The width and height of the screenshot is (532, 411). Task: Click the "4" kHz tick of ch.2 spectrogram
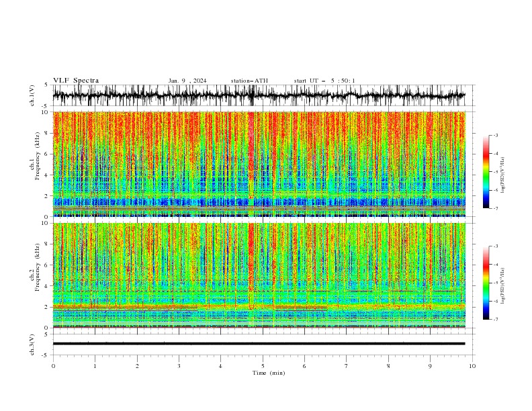click(47, 287)
